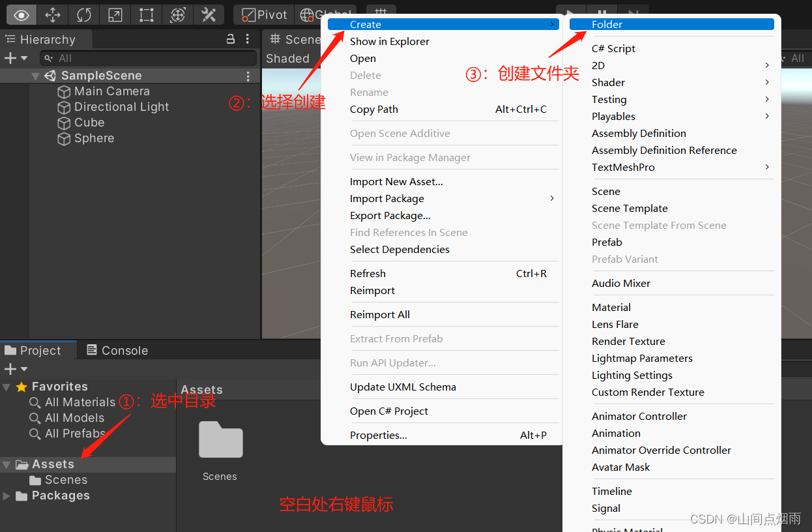Select the View (eye) tool
The width and height of the screenshot is (812, 532).
22,14
